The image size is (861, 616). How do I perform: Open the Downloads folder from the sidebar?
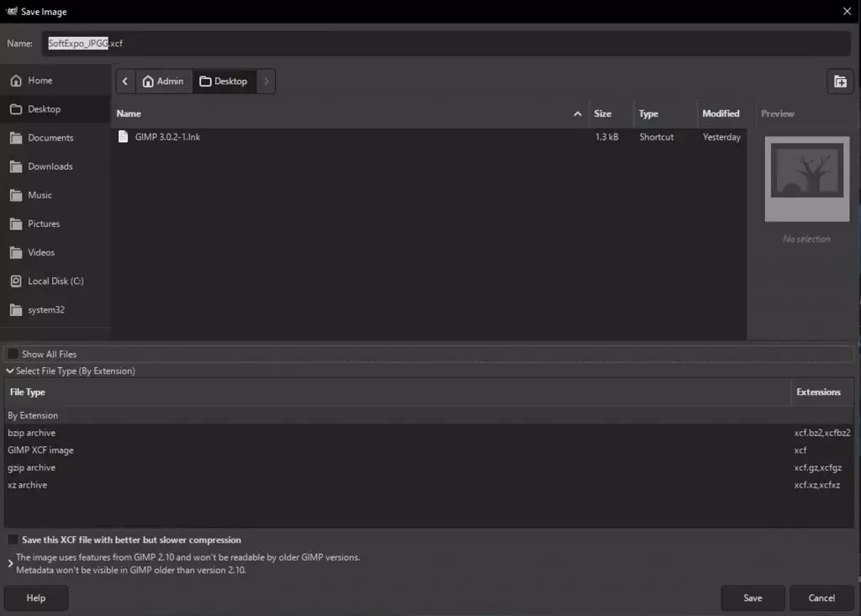(48, 166)
